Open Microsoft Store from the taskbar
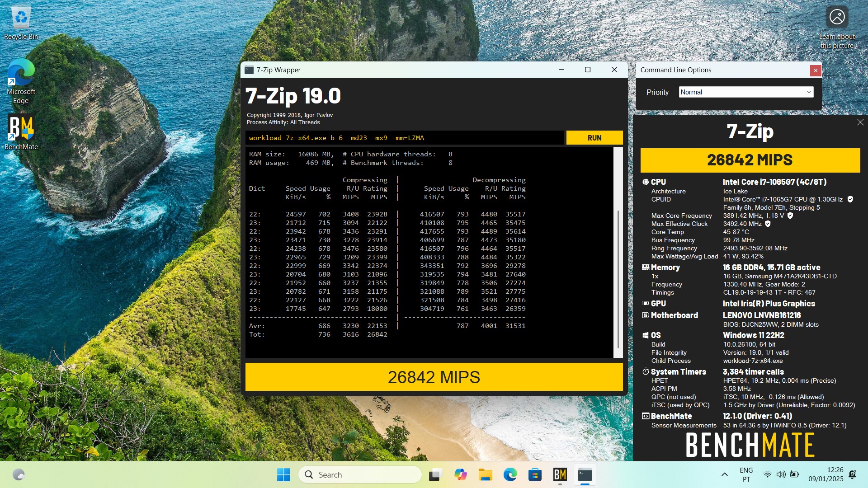The height and width of the screenshot is (488, 868). pos(535,474)
